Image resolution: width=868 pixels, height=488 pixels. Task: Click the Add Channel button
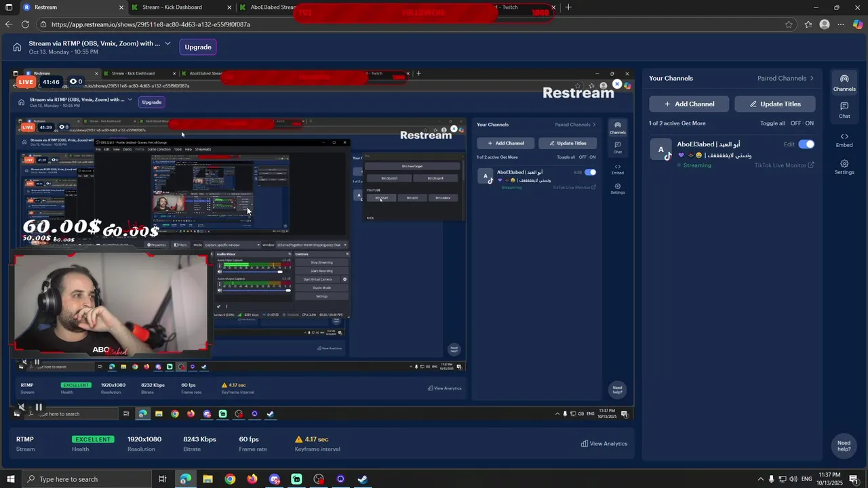coord(689,104)
